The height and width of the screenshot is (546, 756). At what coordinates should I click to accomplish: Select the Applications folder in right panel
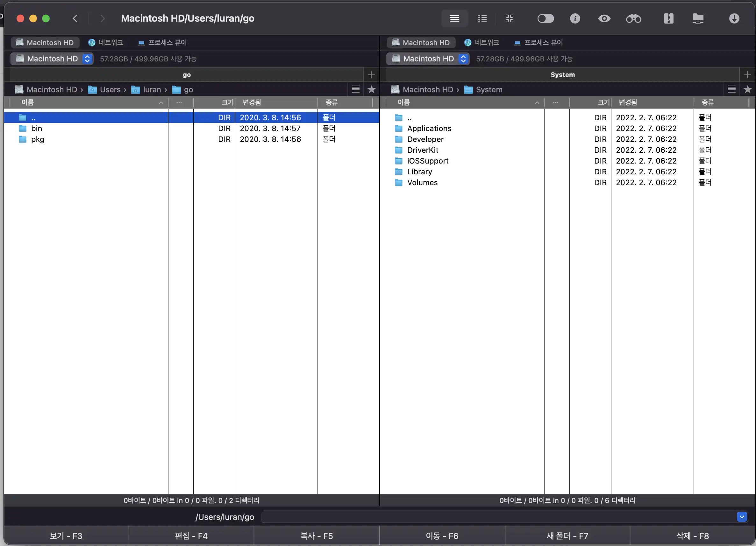coord(429,129)
